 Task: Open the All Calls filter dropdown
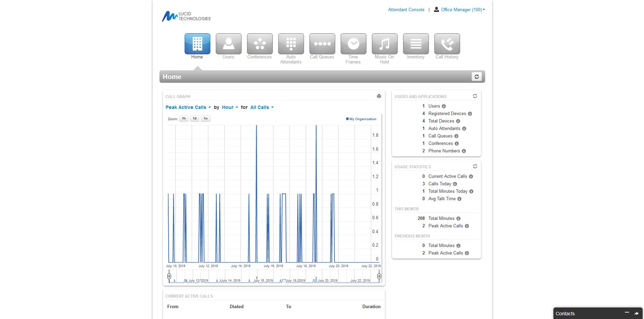click(262, 107)
